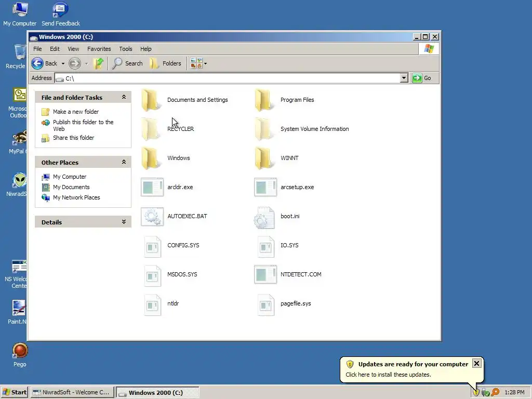Select the Pego desktop icon
The height and width of the screenshot is (399, 532).
click(20, 355)
